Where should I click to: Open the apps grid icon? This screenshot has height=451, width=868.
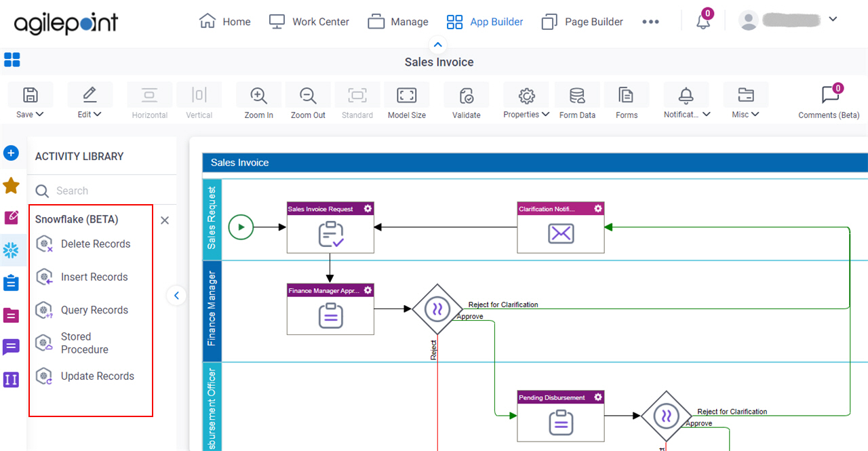12,60
